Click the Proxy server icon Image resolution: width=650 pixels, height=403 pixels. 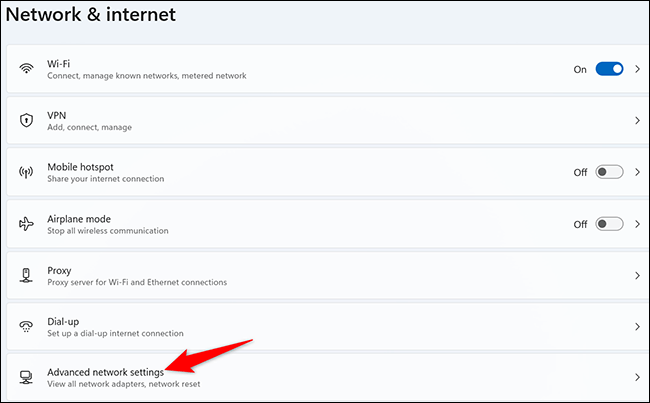(x=26, y=275)
